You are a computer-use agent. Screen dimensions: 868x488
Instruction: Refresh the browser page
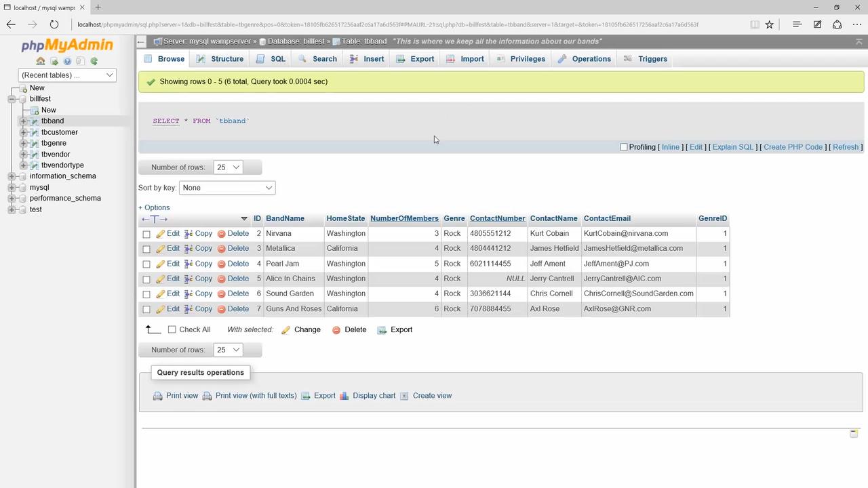point(54,24)
